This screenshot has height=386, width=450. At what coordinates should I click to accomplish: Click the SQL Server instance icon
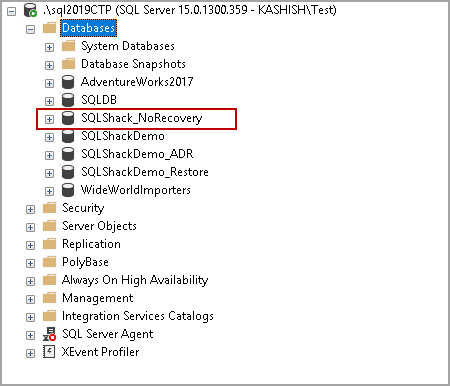tap(30, 10)
